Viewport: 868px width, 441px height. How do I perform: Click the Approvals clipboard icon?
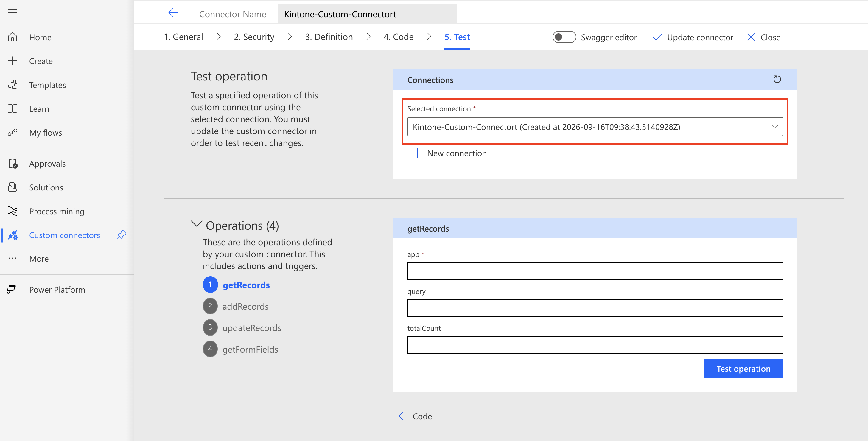(x=13, y=164)
